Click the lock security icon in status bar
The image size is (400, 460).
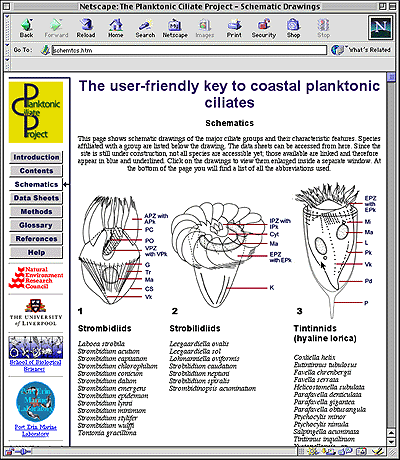(9, 452)
